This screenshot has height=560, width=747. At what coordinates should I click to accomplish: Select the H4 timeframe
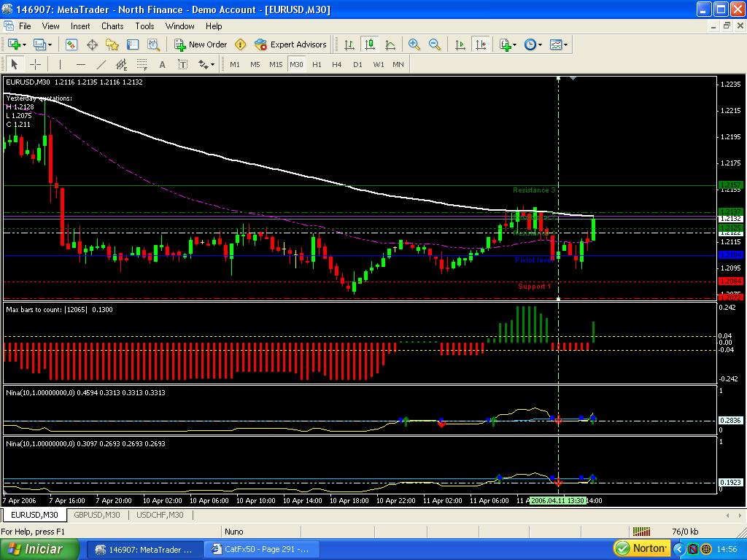tap(336, 64)
